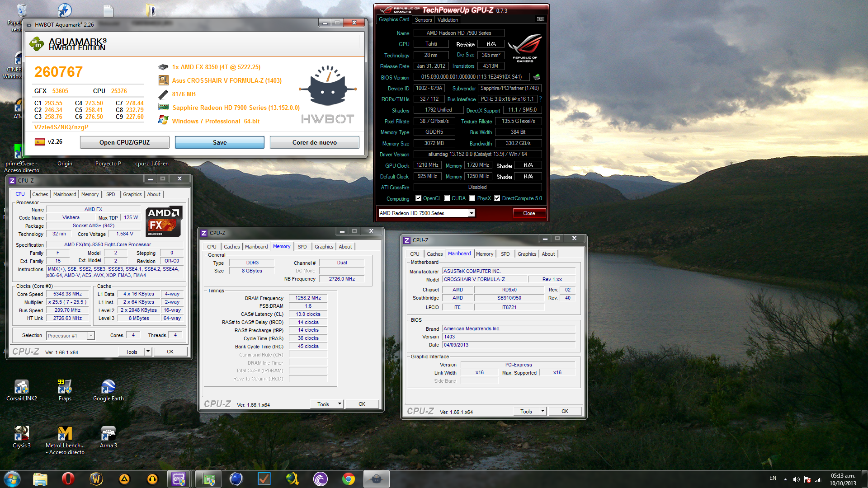Select the Google Earth desktop icon
This screenshot has height=488, width=868.
coord(108,390)
